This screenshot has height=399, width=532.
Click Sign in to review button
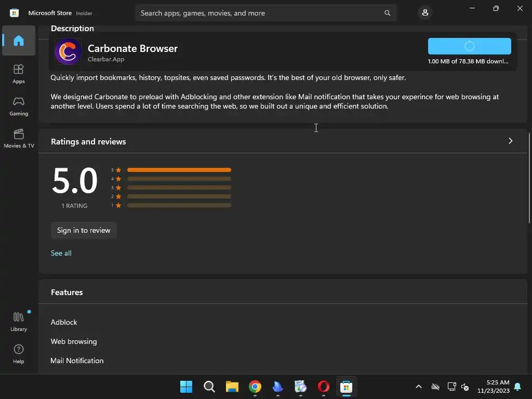84,230
